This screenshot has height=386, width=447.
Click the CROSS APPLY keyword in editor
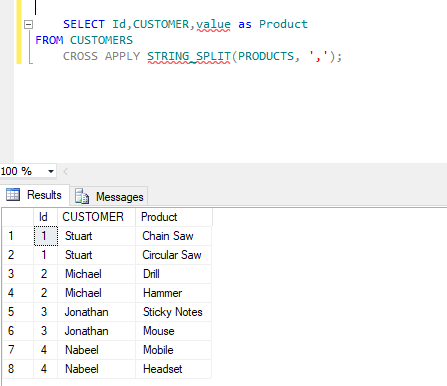tap(102, 56)
